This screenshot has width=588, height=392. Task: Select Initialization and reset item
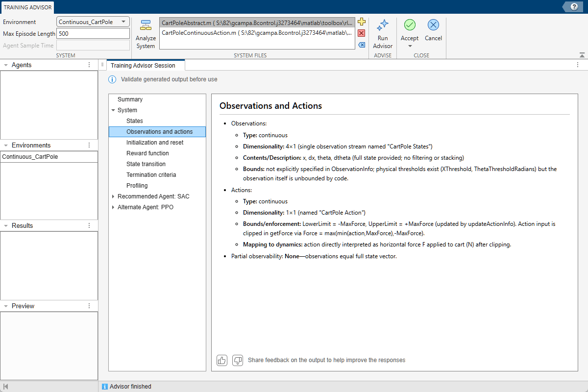(x=155, y=143)
